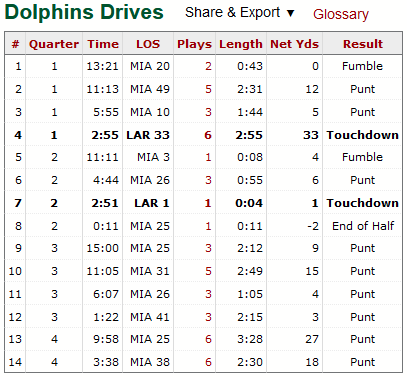Open plays link for drive 7 touchdown
The height and width of the screenshot is (377, 407).
pyautogui.click(x=208, y=203)
